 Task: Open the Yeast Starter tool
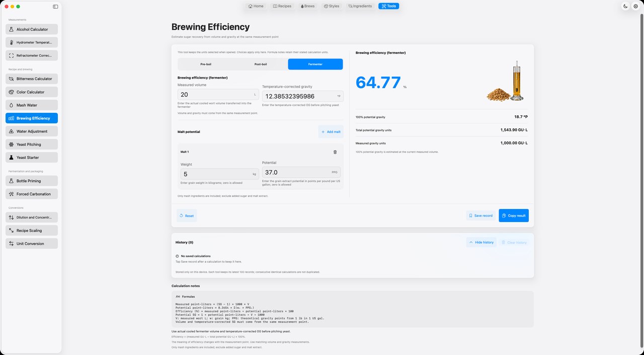pos(32,158)
